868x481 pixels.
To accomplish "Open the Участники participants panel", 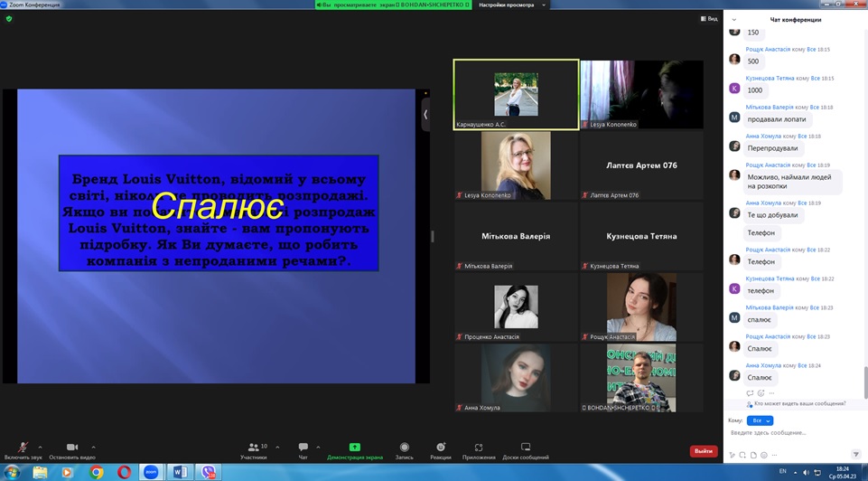I will (x=254, y=450).
